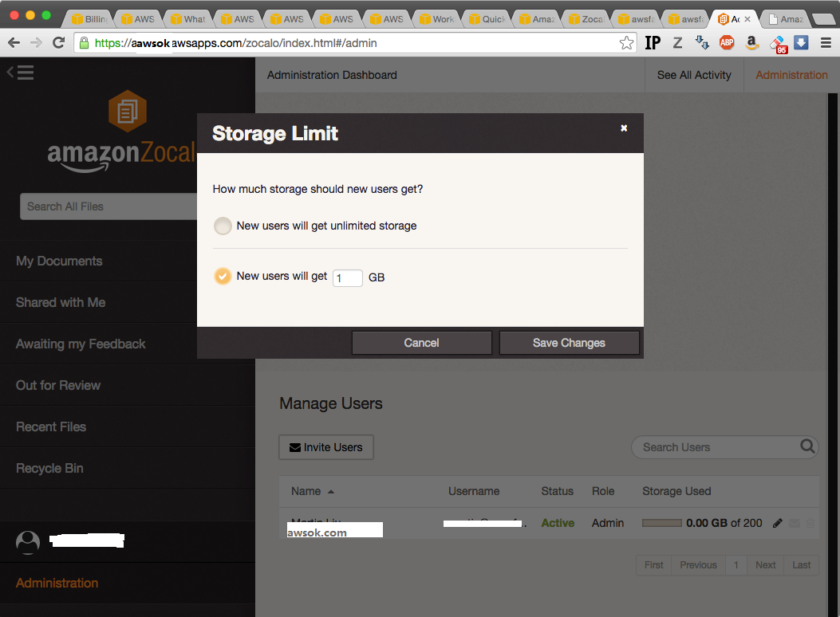This screenshot has width=840, height=617.
Task: Click the two-arrows extension icon beside Z
Action: coord(702,43)
